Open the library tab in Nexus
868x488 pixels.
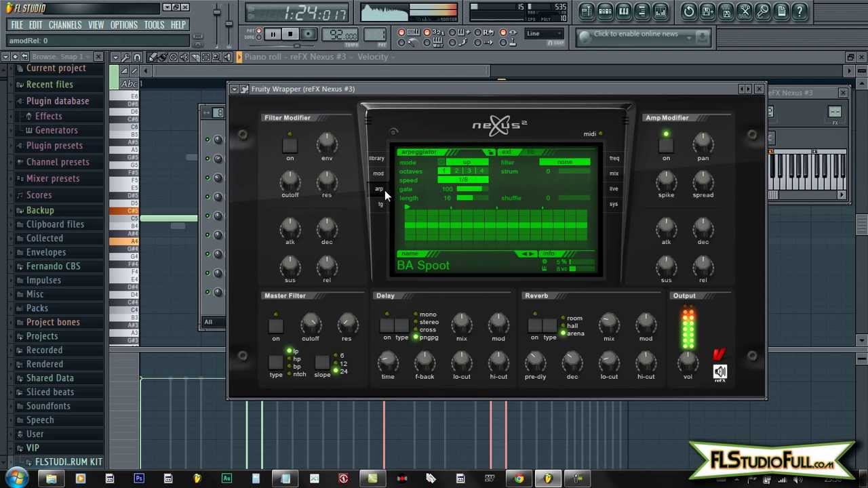376,159
